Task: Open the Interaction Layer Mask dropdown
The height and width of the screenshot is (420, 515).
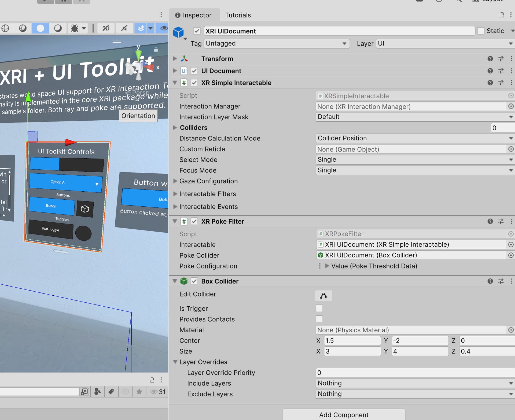Action: click(415, 117)
